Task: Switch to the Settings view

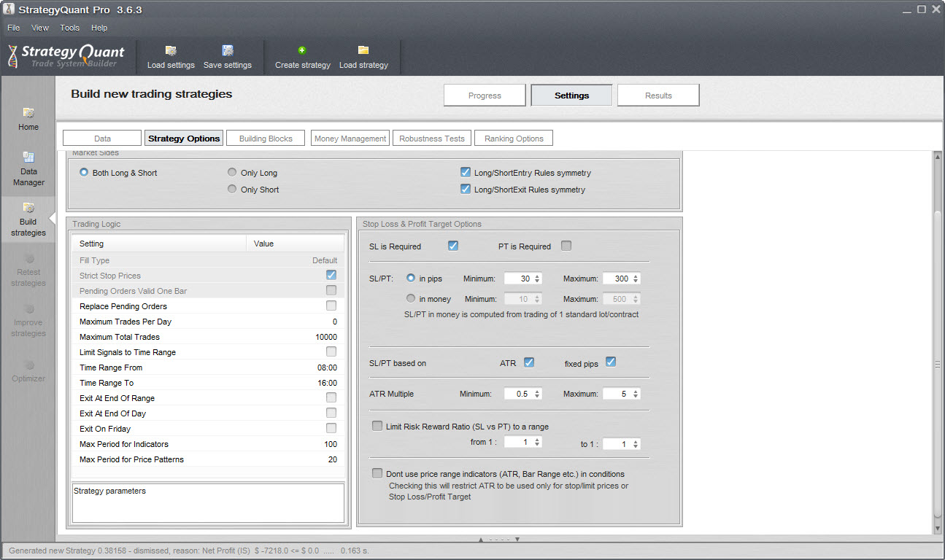Action: 572,96
